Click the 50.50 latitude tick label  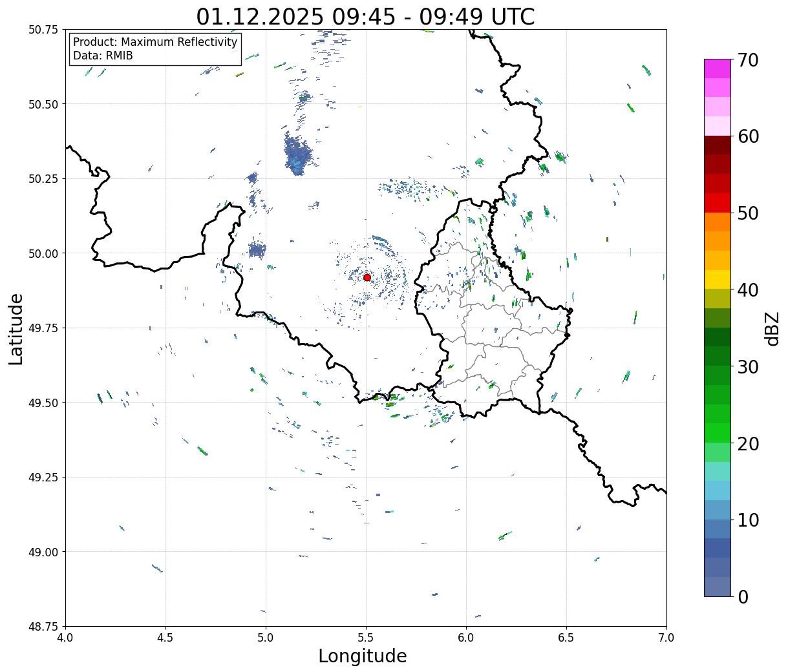(43, 104)
